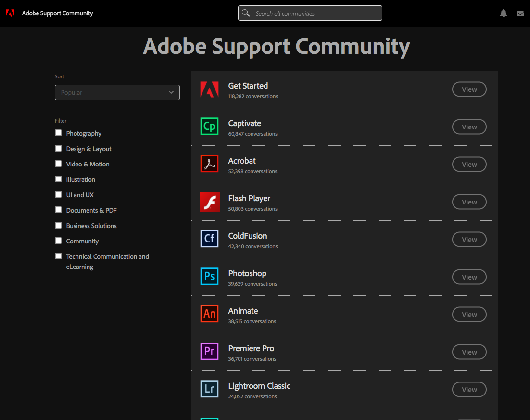Screen dimensions: 530x420
Task: Click the Premiere Pro Pr icon
Action: [x=209, y=351]
